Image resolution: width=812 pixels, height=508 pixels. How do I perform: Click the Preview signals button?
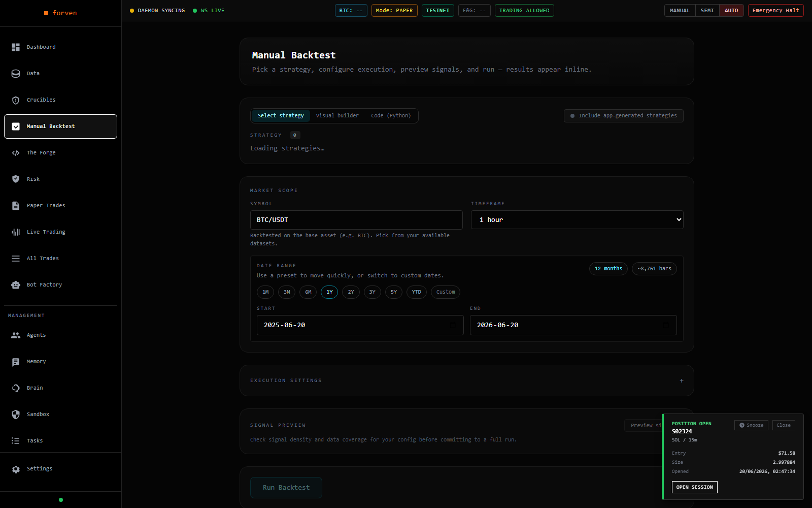click(643, 426)
